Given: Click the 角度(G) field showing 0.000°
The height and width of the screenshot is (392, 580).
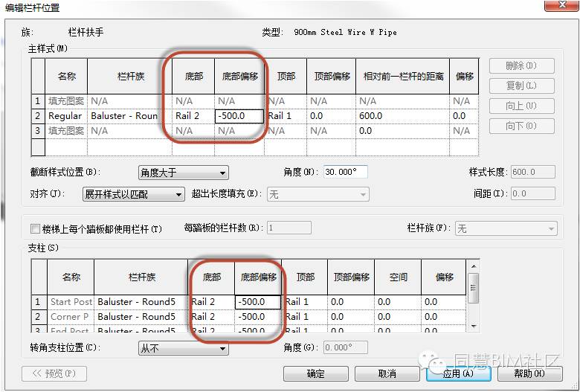Looking at the screenshot, I should (346, 347).
